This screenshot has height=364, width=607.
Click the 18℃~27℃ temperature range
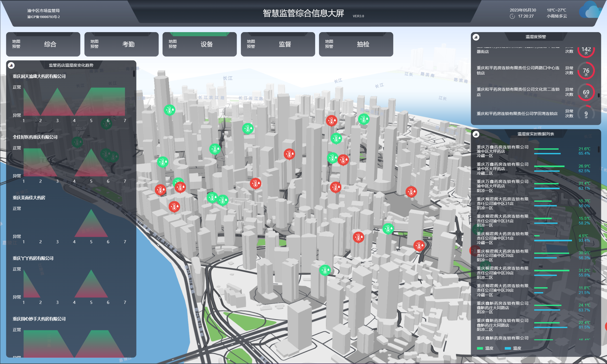556,10
